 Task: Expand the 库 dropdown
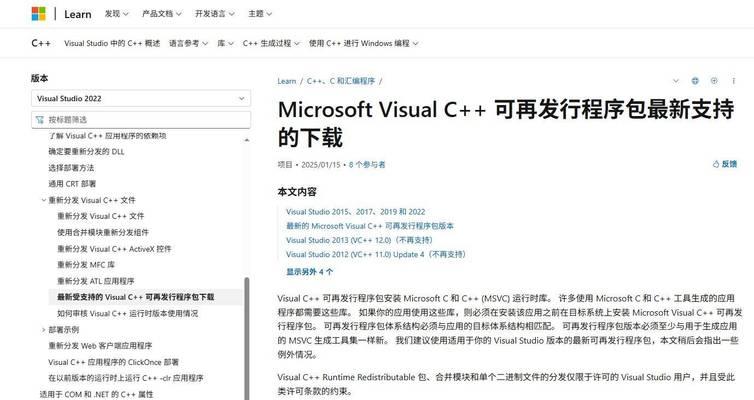click(x=225, y=43)
